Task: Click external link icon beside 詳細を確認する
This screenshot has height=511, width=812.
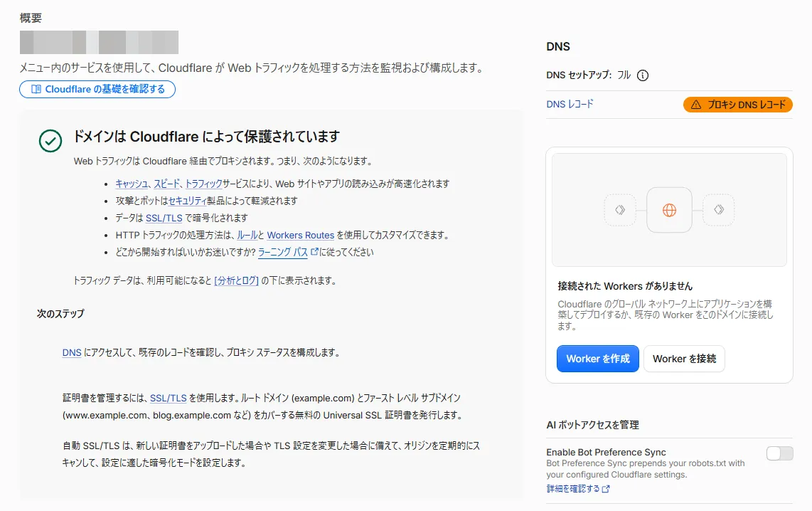Action: (x=606, y=489)
